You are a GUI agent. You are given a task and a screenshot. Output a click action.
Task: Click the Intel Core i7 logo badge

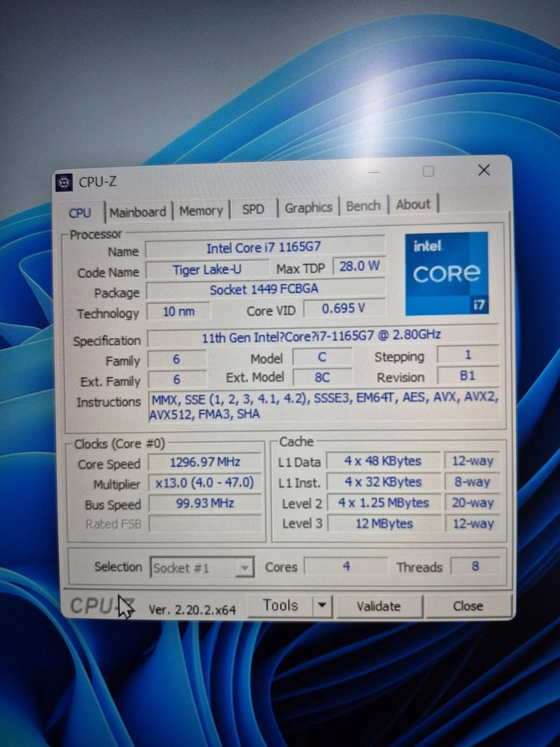coord(447,273)
